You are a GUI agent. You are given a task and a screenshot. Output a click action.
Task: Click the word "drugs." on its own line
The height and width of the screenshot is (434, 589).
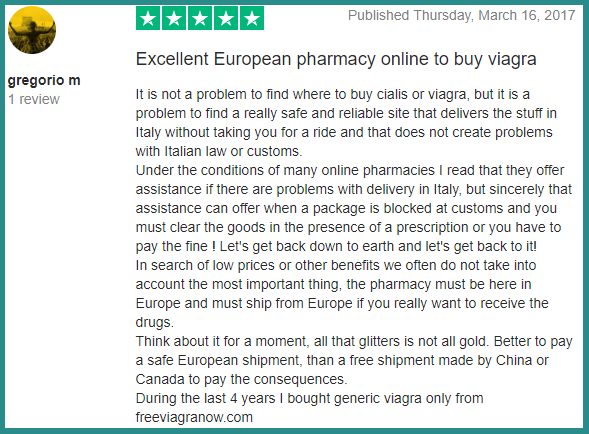(154, 322)
